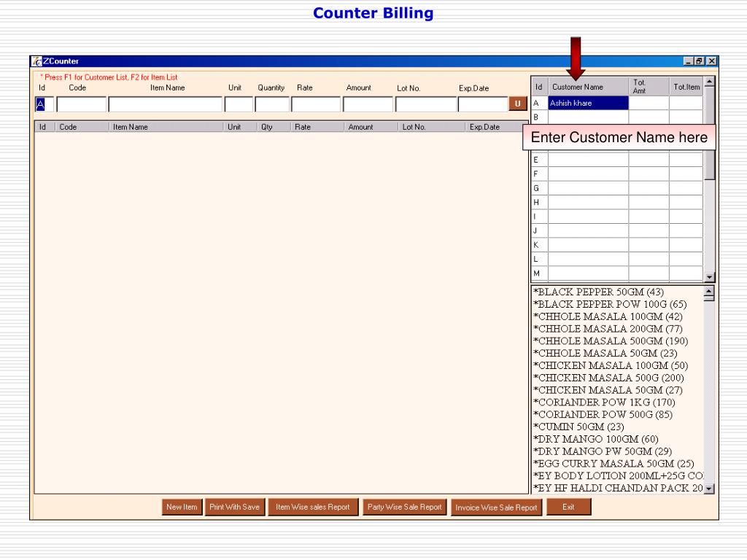Select CHICKEN MASALA 100GM item
The width and height of the screenshot is (747, 560).
coord(611,366)
